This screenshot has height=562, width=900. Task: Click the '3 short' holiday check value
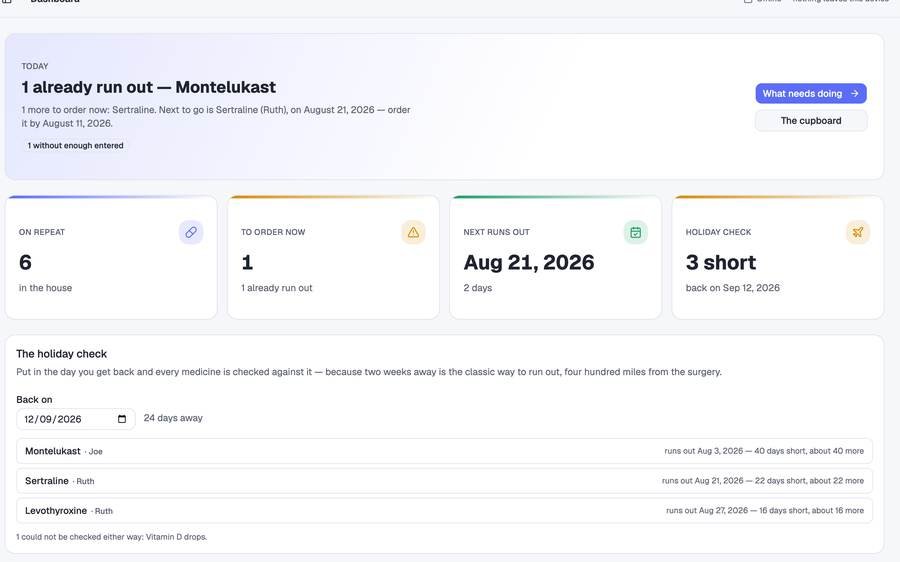tap(720, 262)
